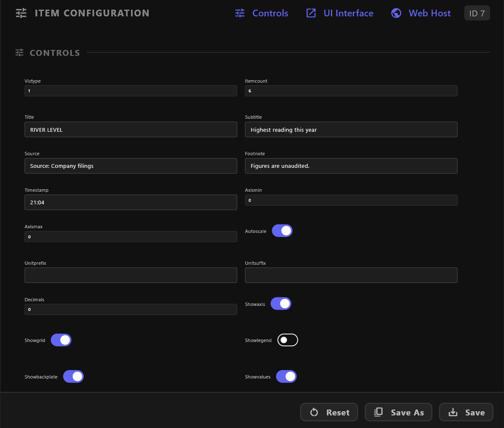Click the ID 7 badge
The height and width of the screenshot is (428, 504).
477,13
